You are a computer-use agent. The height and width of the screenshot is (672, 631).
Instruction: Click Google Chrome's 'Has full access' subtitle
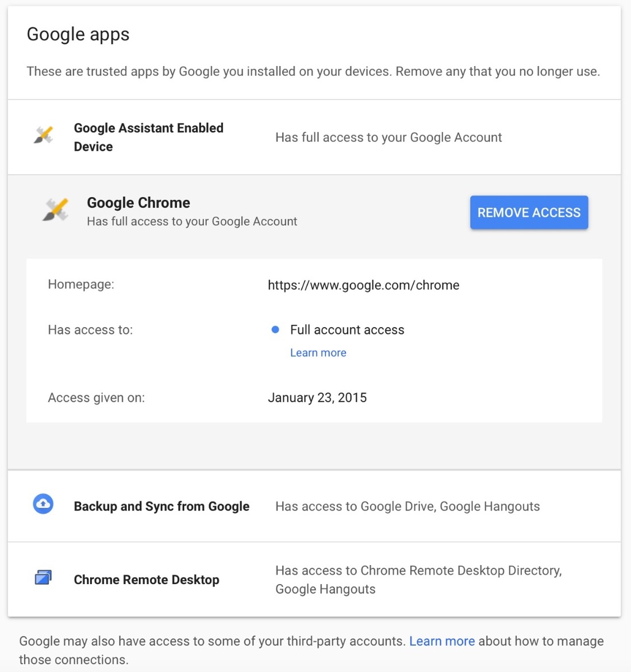click(x=192, y=221)
